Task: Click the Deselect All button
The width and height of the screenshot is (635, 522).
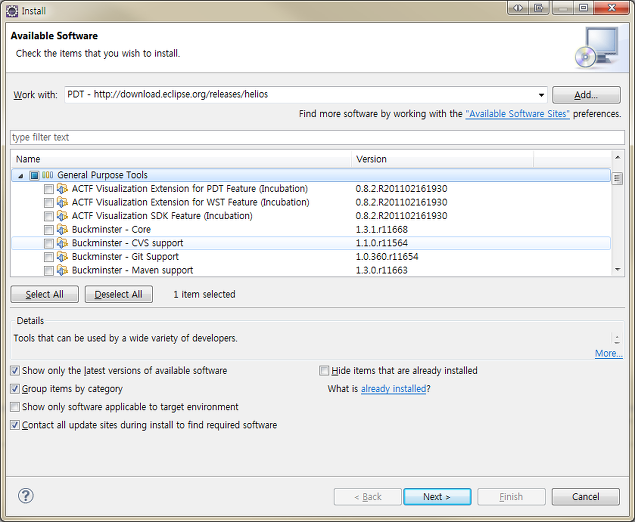Action: (x=119, y=294)
